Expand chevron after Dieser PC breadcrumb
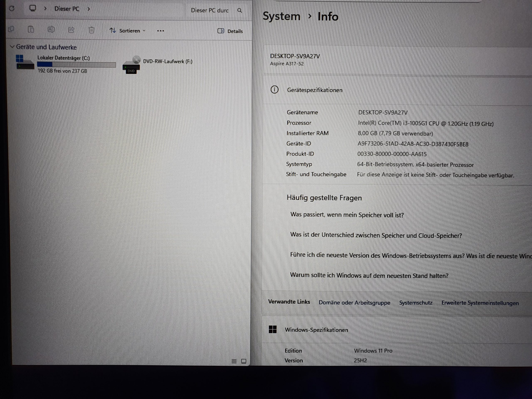Viewport: 532px width, 399px height. click(x=89, y=9)
